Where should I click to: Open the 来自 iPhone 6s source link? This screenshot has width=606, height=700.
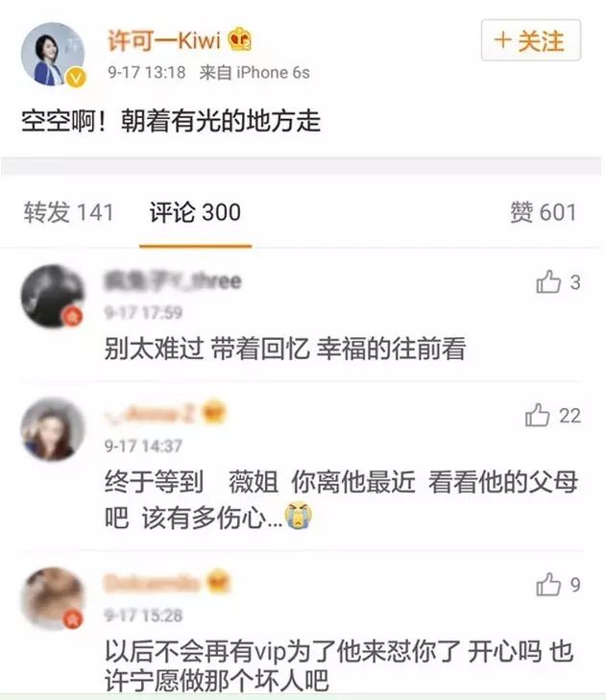click(x=255, y=72)
